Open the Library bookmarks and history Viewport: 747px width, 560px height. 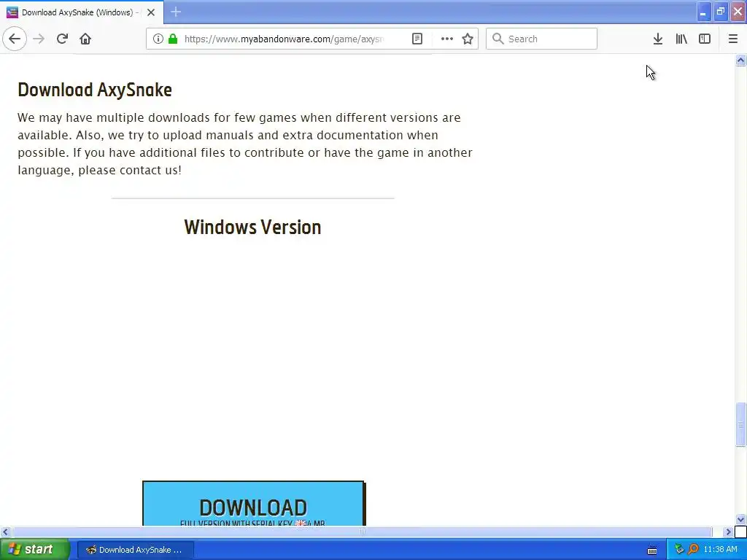pyautogui.click(x=681, y=39)
